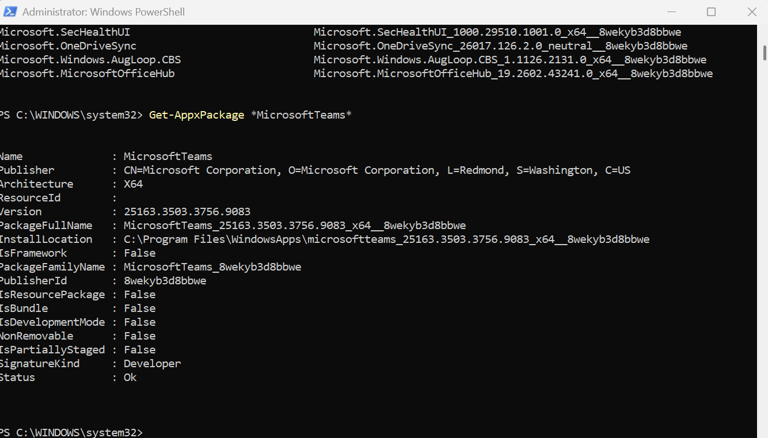Click 'Microsoft.OneDriveSync' in the first column
This screenshot has width=768, height=438.
click(68, 46)
